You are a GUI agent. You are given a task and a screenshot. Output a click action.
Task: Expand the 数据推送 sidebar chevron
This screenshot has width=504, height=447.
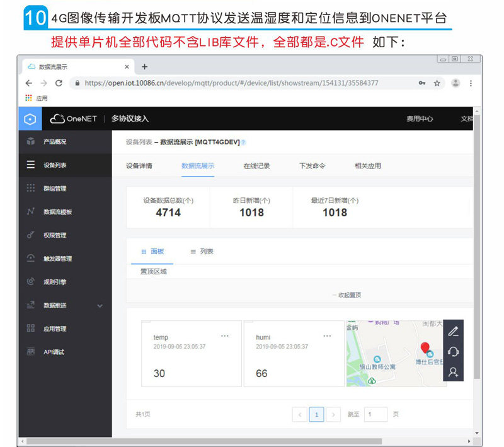pyautogui.click(x=100, y=306)
